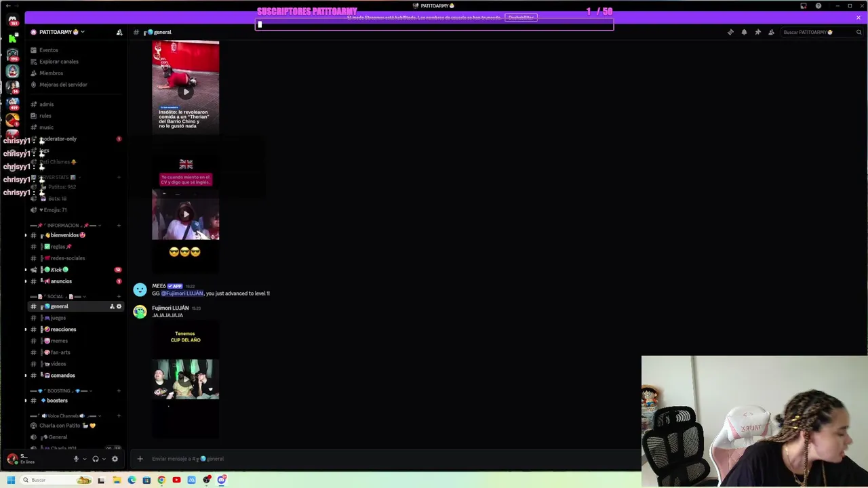The width and height of the screenshot is (868, 488).
Task: Open the Clip del año video thumbnail
Action: pyautogui.click(x=185, y=380)
